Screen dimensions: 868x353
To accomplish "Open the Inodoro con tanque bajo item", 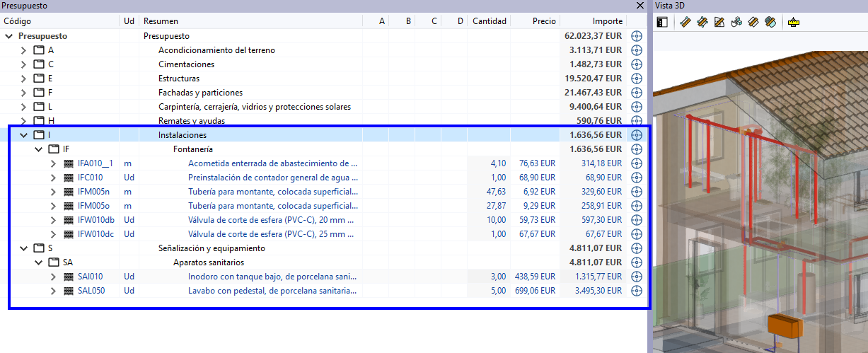I will point(272,277).
